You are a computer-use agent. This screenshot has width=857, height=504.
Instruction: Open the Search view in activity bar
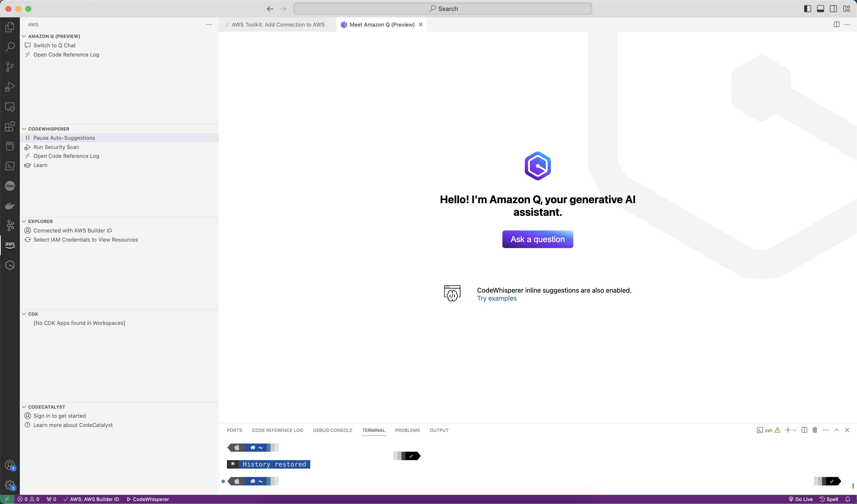tap(10, 47)
